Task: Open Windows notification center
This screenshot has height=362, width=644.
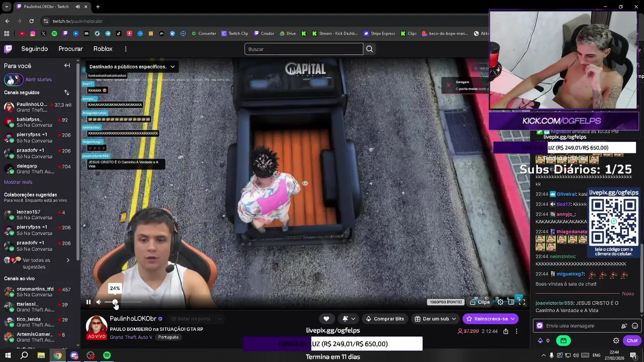Action: pos(633,355)
